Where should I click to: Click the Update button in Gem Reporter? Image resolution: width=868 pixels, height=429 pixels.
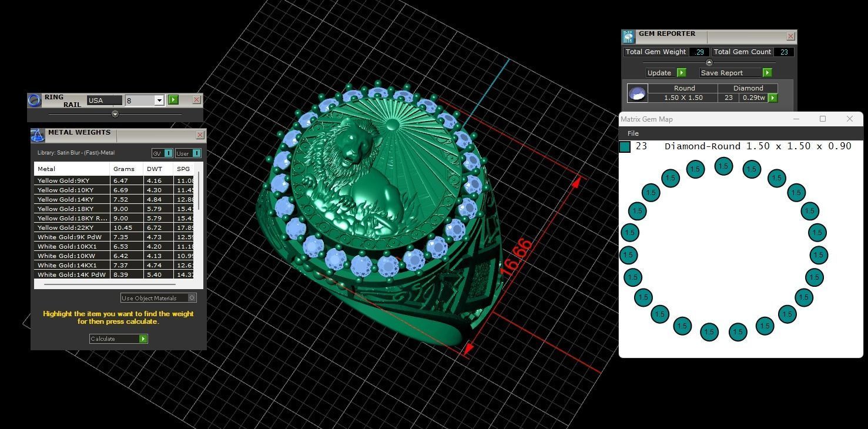coord(666,73)
